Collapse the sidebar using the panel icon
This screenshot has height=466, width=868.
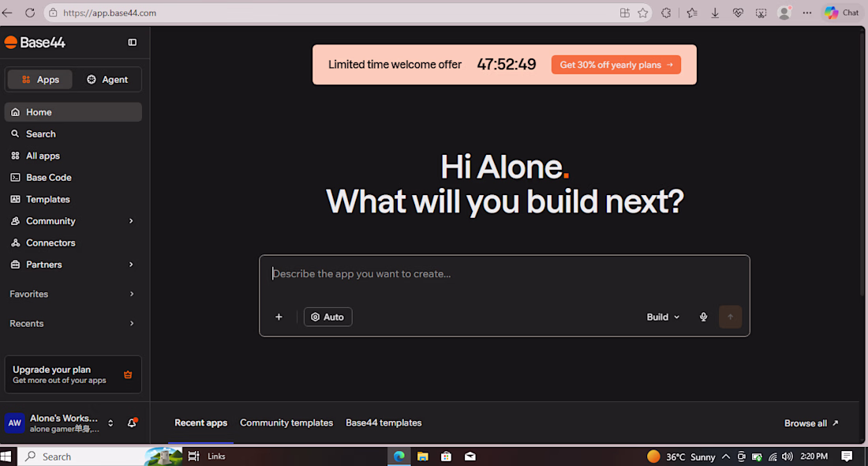pos(133,42)
